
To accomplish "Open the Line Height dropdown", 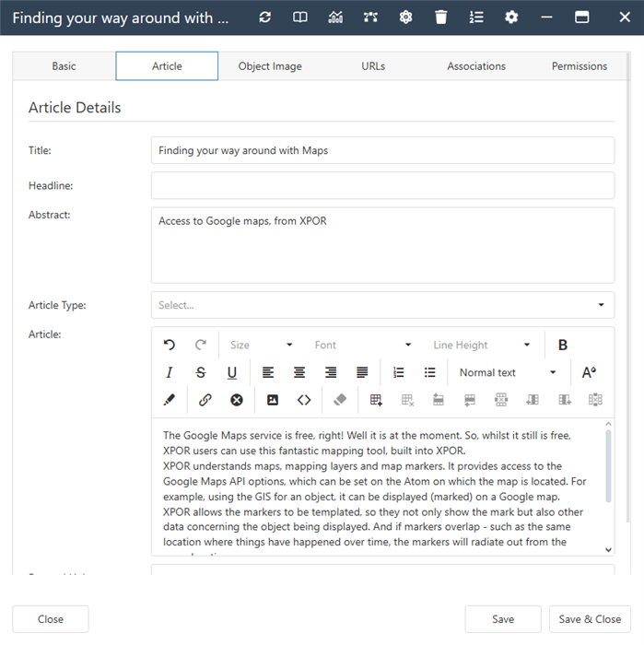I will (481, 345).
